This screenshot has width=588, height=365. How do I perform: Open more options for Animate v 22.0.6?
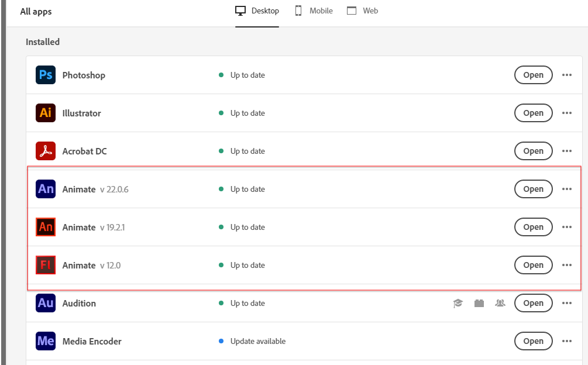566,189
